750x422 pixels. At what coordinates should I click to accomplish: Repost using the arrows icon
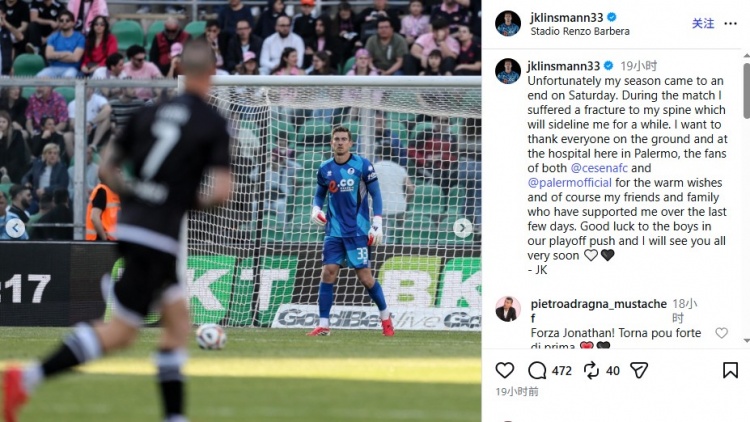pyautogui.click(x=591, y=370)
